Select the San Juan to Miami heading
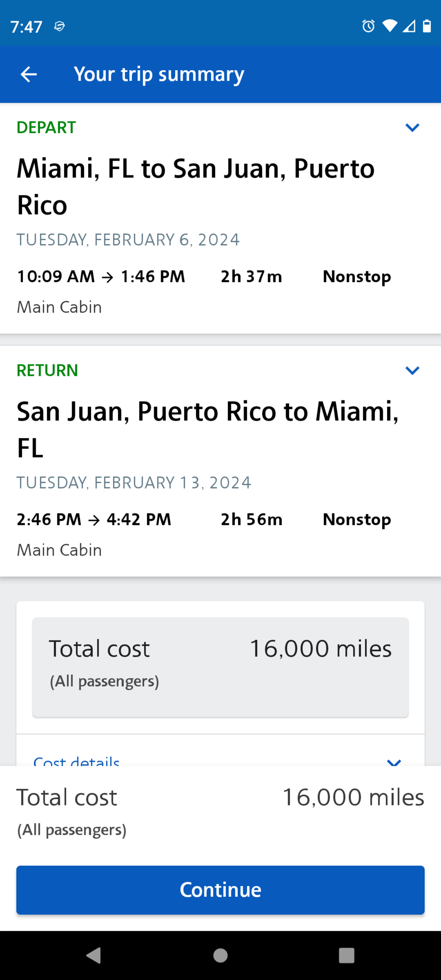This screenshot has height=980, width=441. pos(208,429)
